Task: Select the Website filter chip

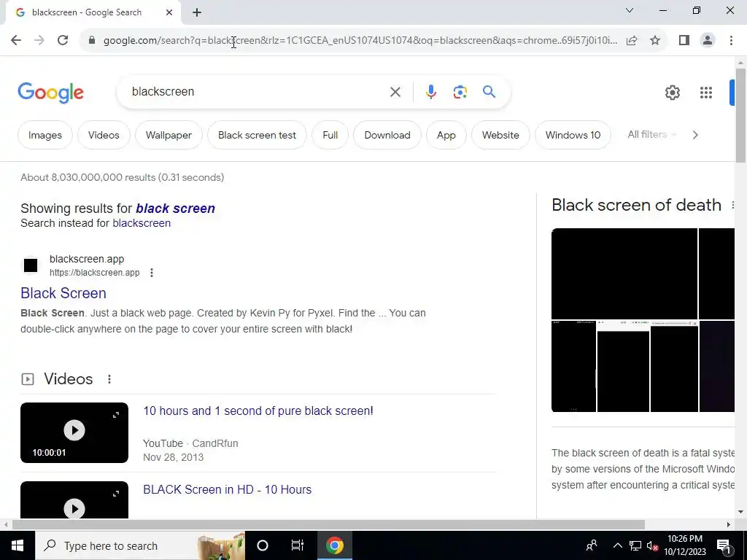Action: click(500, 135)
